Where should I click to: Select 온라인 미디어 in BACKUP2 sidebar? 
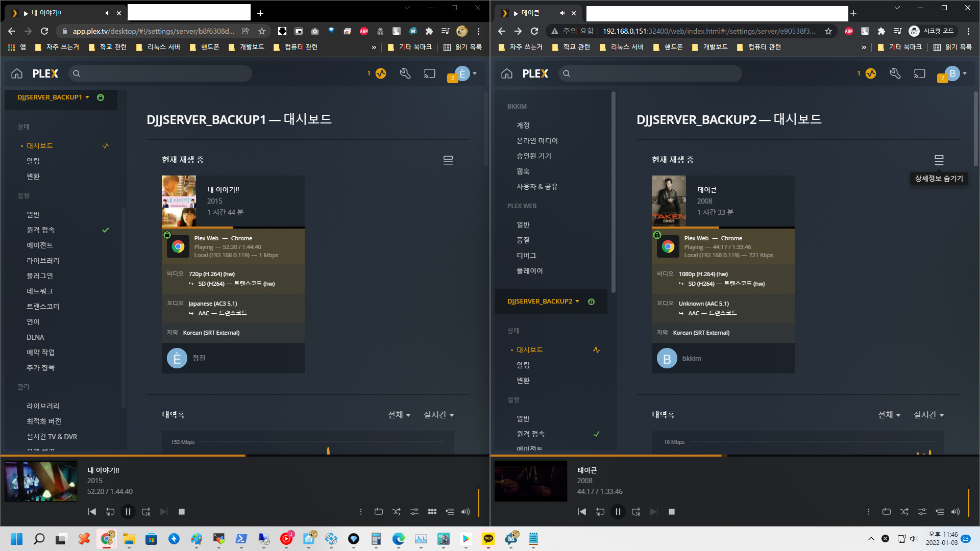537,141
